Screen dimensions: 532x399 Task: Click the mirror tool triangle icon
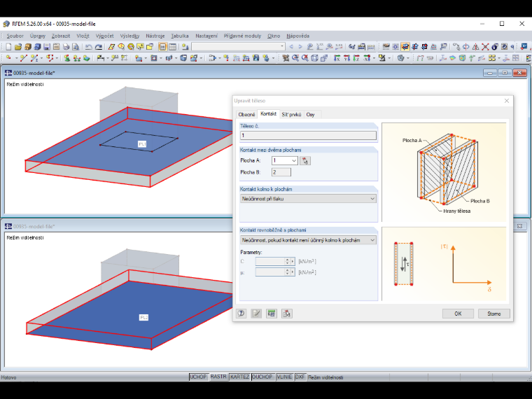[476, 47]
